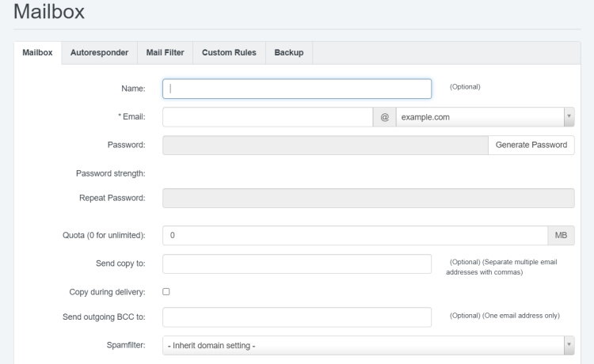Select the Password input field
The image size is (594, 364).
(x=325, y=145)
